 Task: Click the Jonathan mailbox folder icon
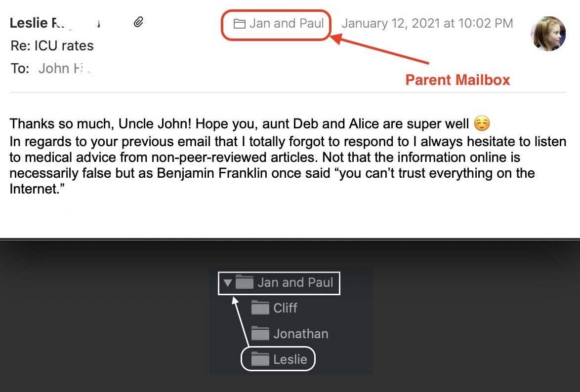click(260, 334)
